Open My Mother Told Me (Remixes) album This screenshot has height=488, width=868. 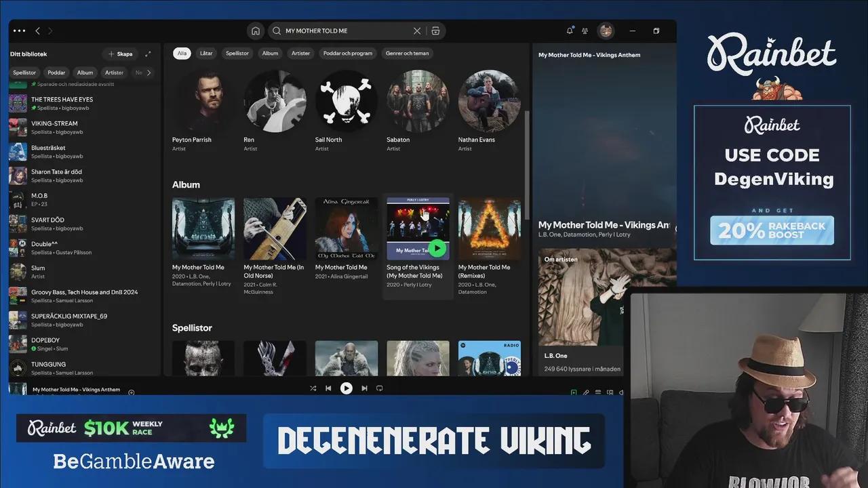pos(489,245)
